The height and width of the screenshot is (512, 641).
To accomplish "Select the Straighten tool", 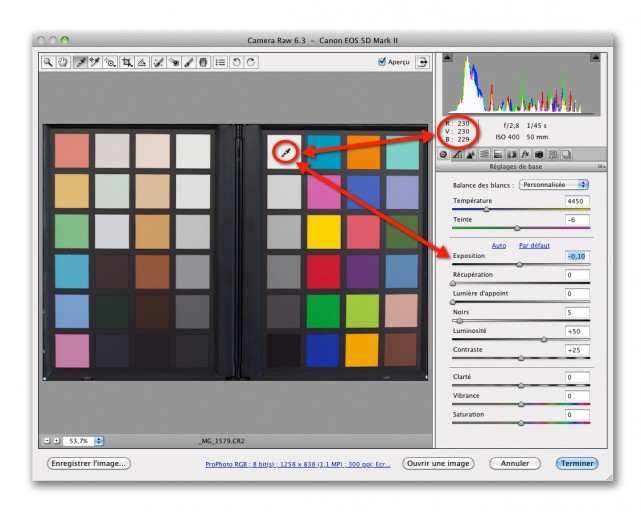I will pyautogui.click(x=142, y=62).
